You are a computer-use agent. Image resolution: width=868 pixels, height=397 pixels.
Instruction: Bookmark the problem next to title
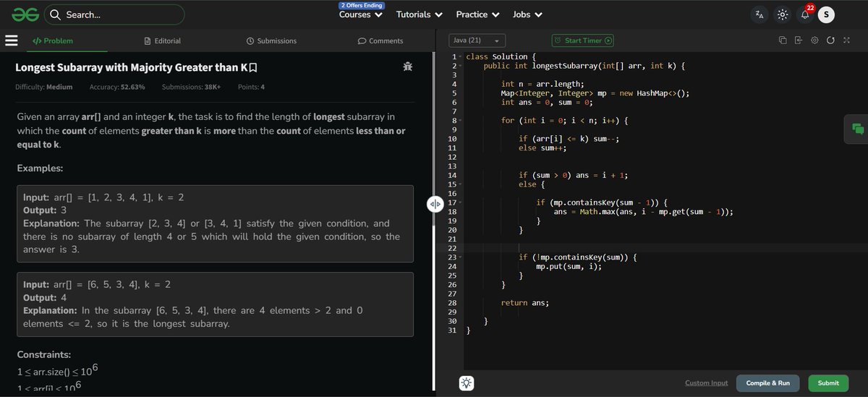coord(253,67)
